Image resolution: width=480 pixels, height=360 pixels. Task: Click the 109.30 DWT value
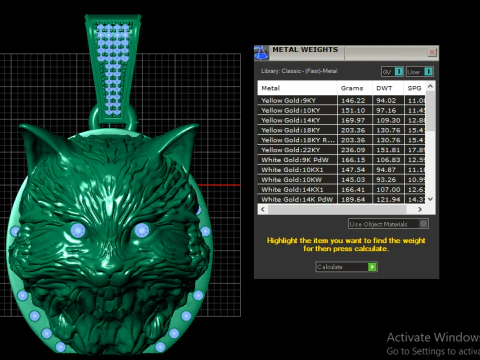tap(388, 120)
